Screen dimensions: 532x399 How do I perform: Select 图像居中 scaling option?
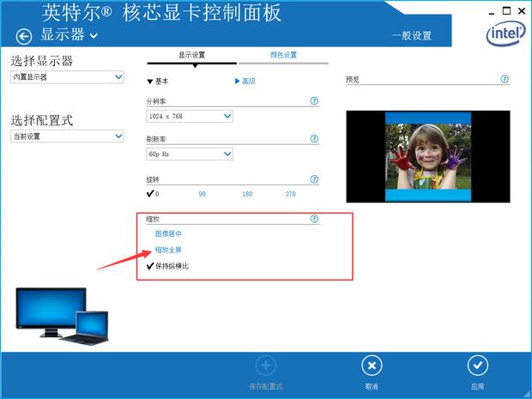pyautogui.click(x=168, y=233)
